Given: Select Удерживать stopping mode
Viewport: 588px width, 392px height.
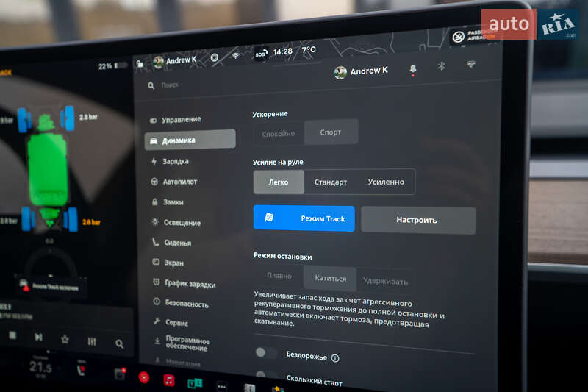Looking at the screenshot, I should pos(385,282).
